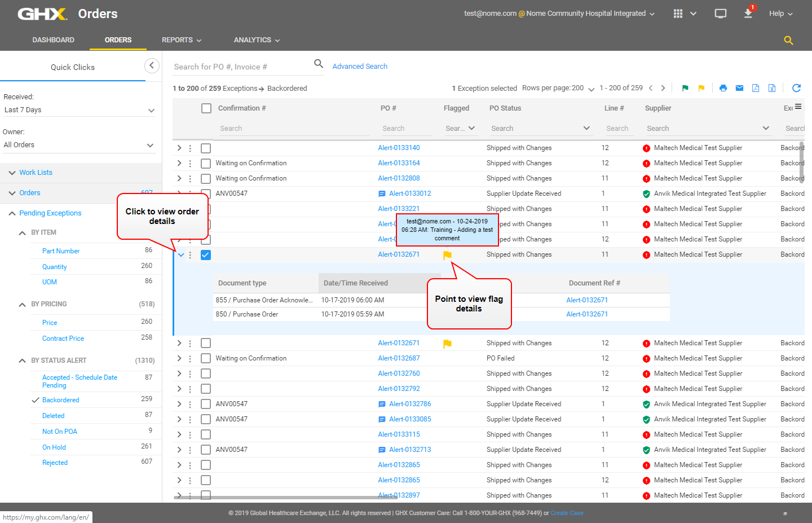Collapse the expanded Alert-0132671 row

coord(180,255)
